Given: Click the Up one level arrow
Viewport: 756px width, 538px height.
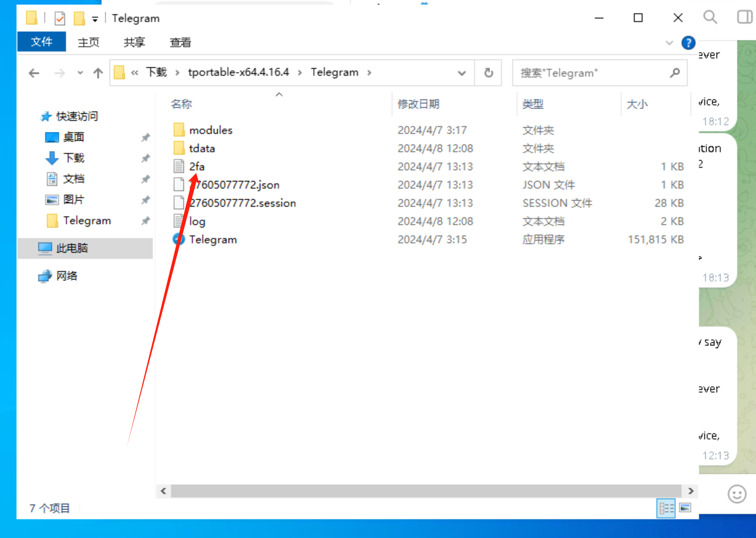Looking at the screenshot, I should coord(98,73).
